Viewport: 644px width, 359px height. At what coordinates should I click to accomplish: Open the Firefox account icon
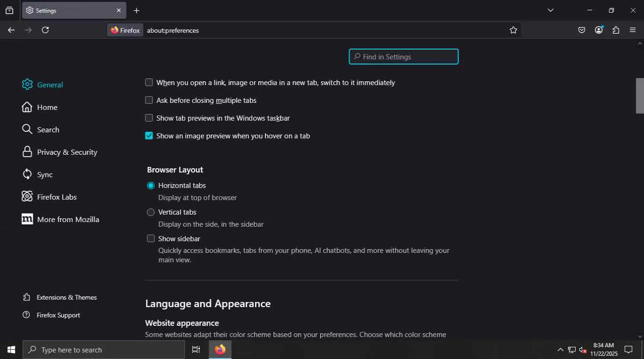[599, 30]
